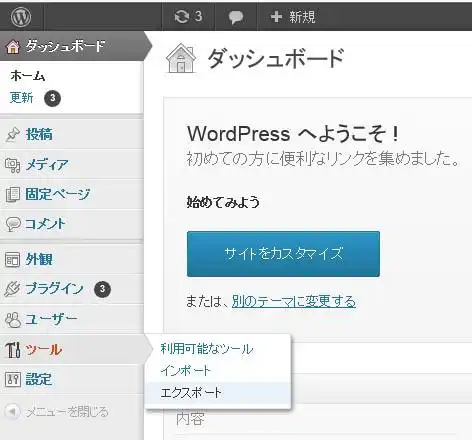Screen dimensions: 472x440
Task: Click the ダッシュボード page title text
Action: [276, 58]
